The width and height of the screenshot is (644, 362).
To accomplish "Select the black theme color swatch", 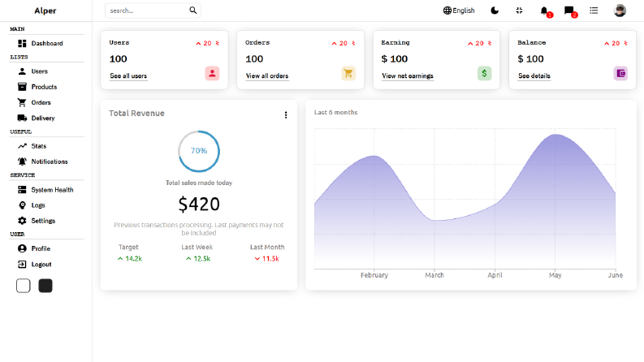I will click(x=45, y=286).
